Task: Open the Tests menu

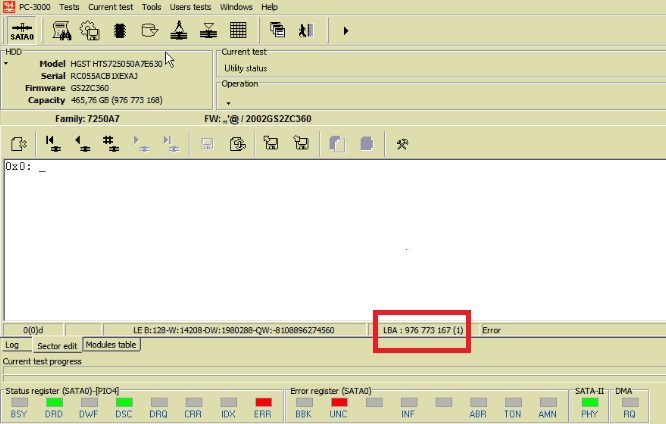Action: click(69, 6)
